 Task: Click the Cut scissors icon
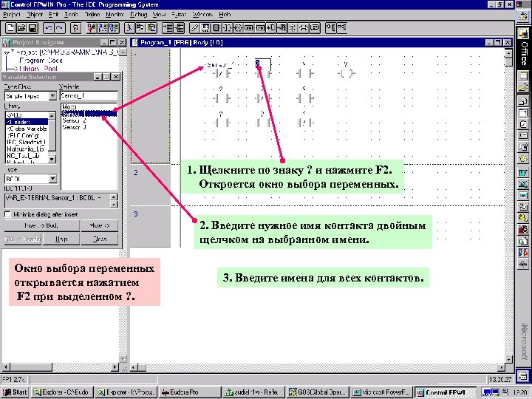(129, 28)
